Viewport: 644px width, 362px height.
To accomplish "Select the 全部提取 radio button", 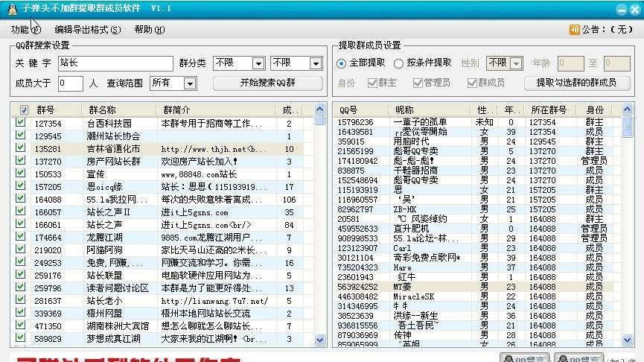I will [x=341, y=63].
